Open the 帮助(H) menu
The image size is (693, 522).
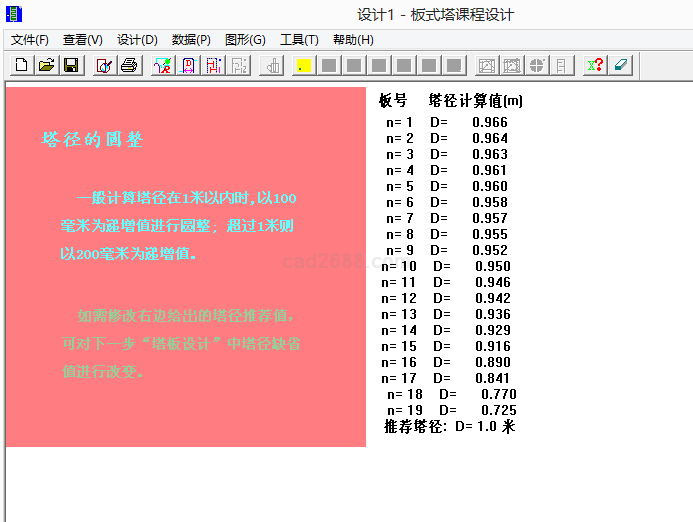coord(353,40)
